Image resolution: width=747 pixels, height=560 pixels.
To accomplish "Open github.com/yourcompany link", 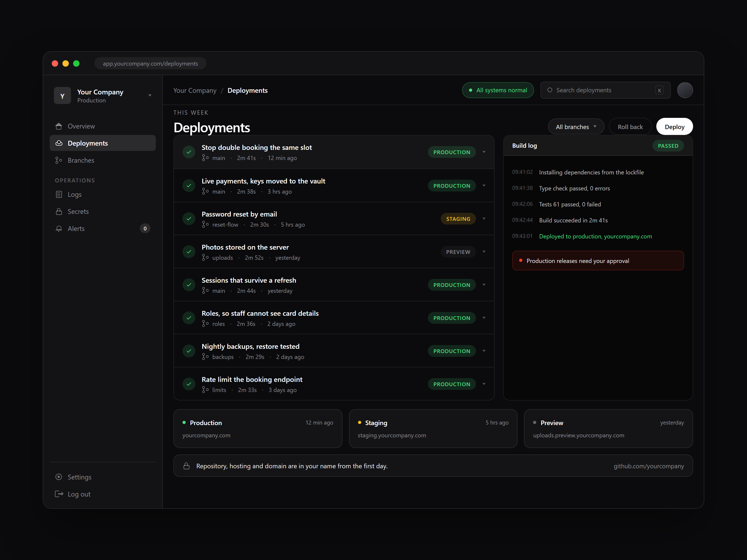I will [x=649, y=466].
